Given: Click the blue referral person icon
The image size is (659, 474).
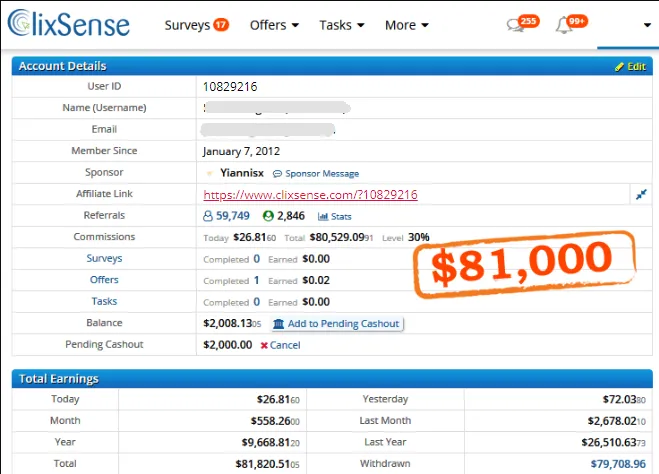Looking at the screenshot, I should pyautogui.click(x=208, y=216).
